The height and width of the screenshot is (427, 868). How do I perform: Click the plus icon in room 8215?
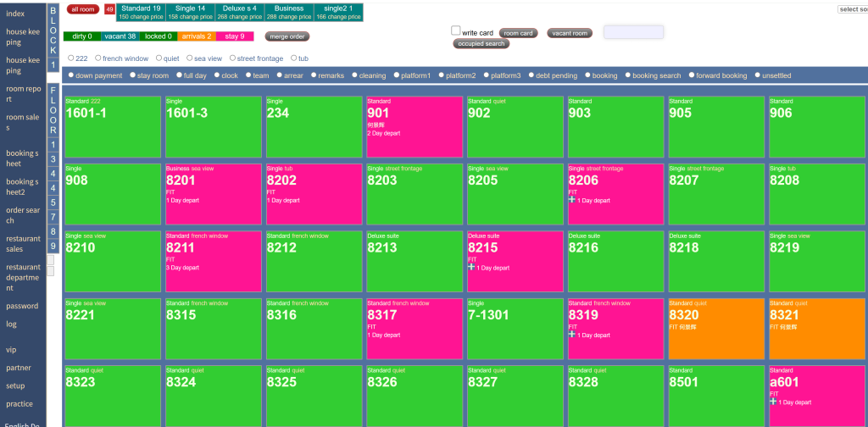(x=472, y=267)
